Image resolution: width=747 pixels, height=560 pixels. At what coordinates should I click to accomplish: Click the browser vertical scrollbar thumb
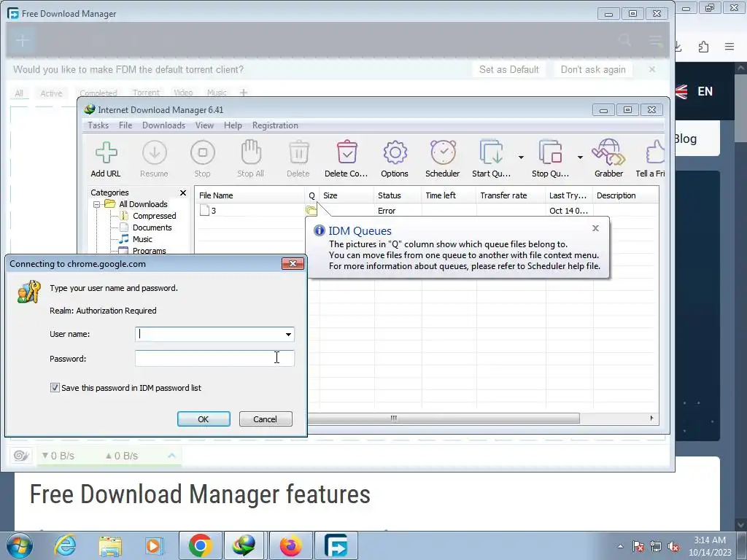[741, 107]
